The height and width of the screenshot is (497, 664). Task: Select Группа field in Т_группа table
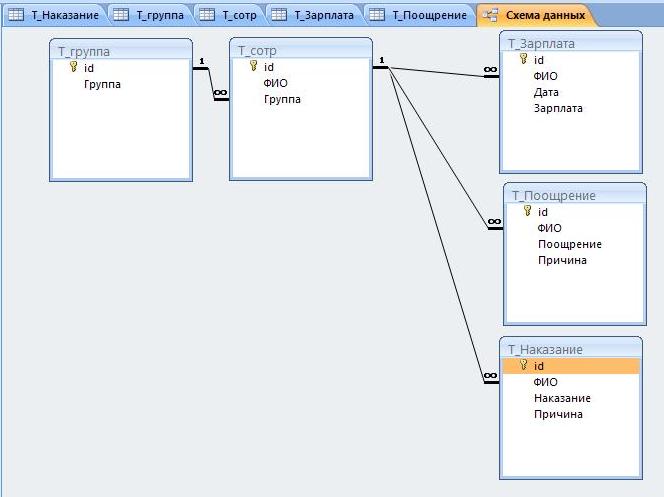tap(121, 84)
